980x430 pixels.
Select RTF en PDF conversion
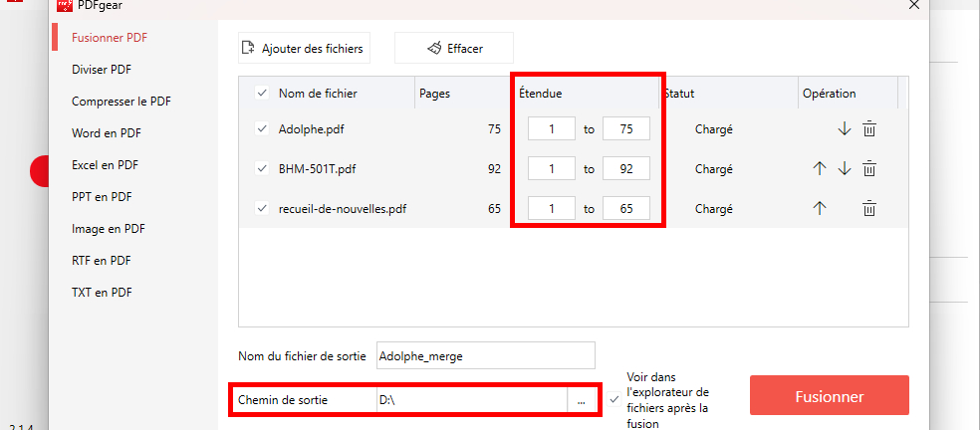tap(102, 261)
